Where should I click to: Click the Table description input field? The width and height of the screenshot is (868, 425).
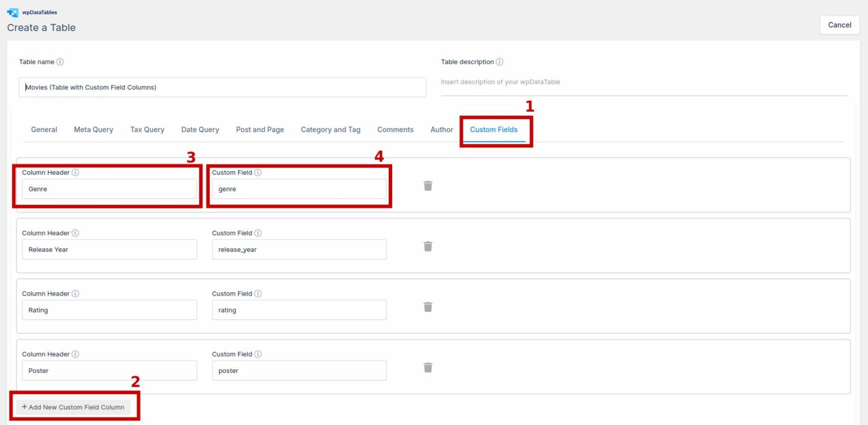[x=644, y=83]
